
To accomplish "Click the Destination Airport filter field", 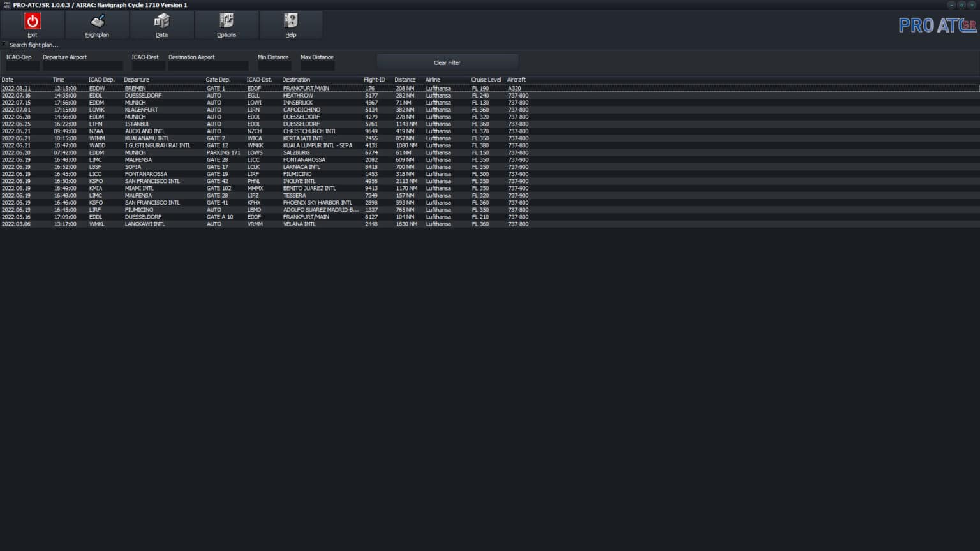I will coord(207,66).
